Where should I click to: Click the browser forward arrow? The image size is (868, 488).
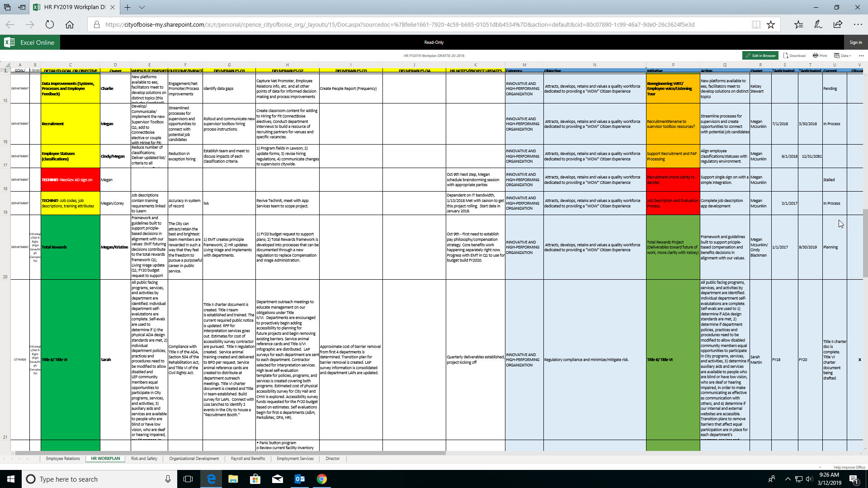click(30, 25)
